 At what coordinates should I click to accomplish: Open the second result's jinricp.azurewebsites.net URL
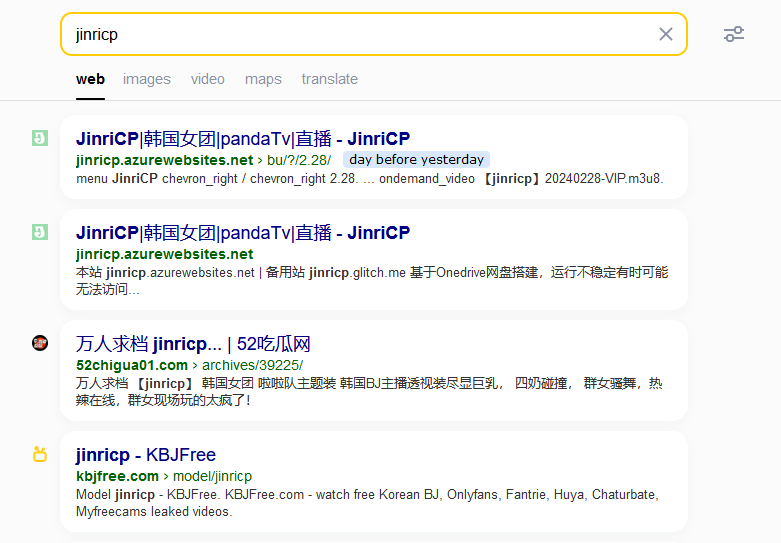[164, 254]
